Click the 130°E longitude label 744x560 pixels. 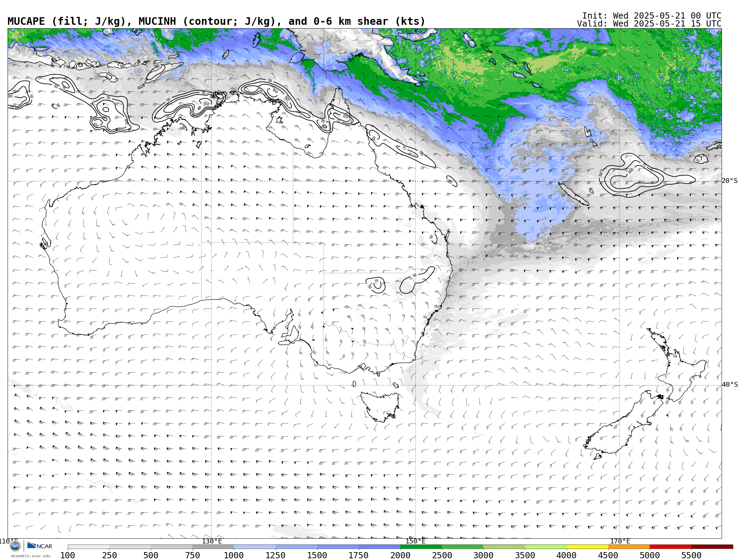(212, 541)
